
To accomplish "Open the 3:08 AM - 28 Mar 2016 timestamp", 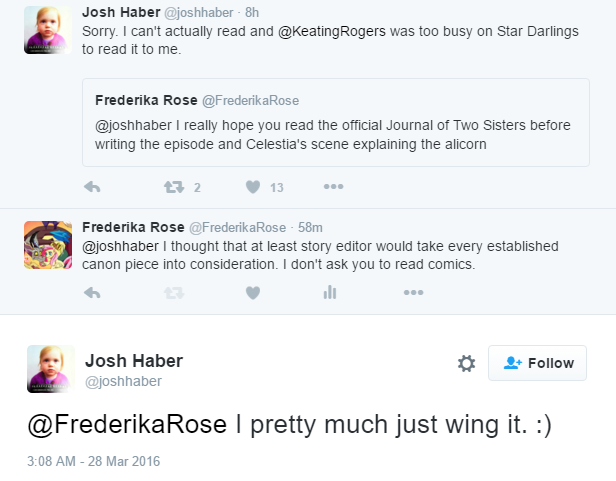I will (93, 462).
